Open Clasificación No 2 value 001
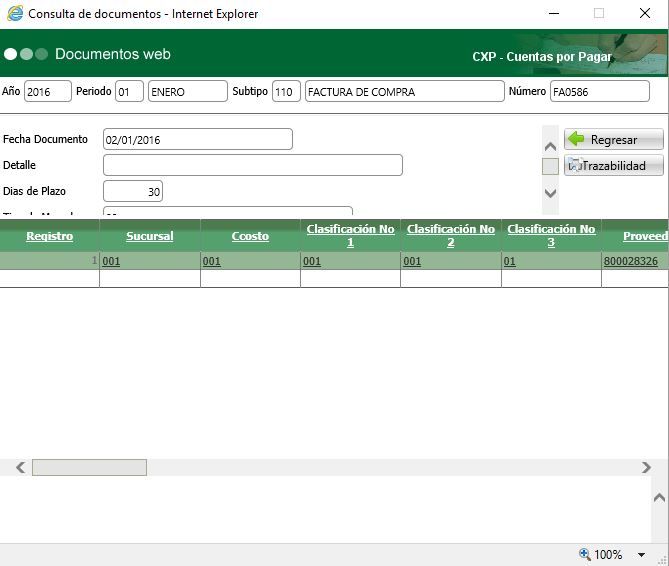The height and width of the screenshot is (566, 669). [x=412, y=261]
